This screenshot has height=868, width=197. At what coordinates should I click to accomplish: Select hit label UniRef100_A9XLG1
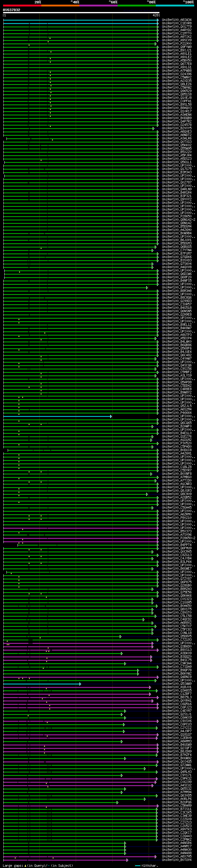click(x=177, y=67)
